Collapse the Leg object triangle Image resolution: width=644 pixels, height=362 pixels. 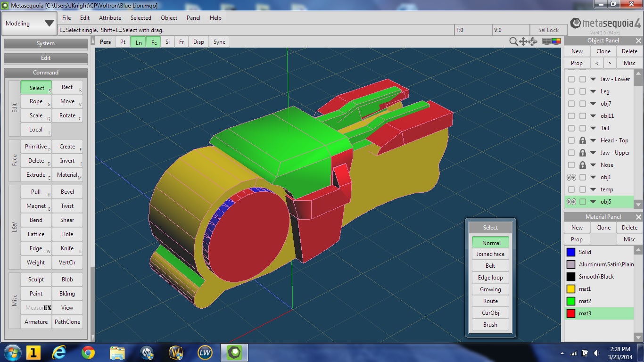(593, 91)
